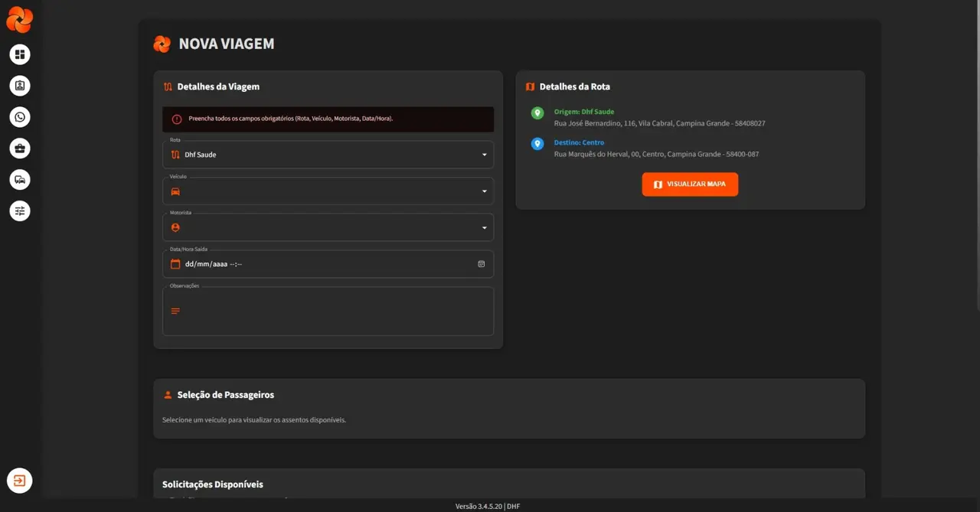Open the dashboard grid icon in sidebar
Image resolution: width=980 pixels, height=512 pixels.
coord(20,54)
